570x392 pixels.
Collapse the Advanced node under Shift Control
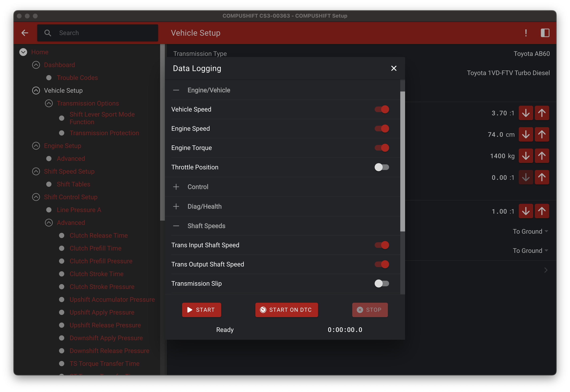pos(49,222)
